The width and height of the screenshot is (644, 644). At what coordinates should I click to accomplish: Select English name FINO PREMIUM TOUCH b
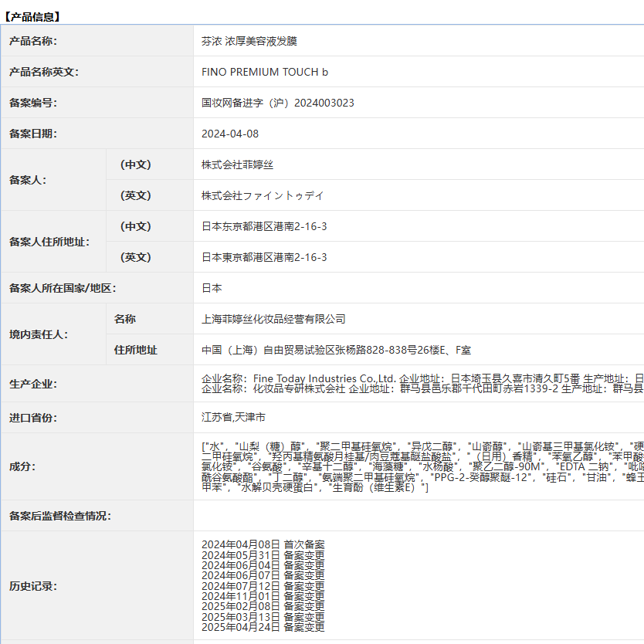coord(265,72)
